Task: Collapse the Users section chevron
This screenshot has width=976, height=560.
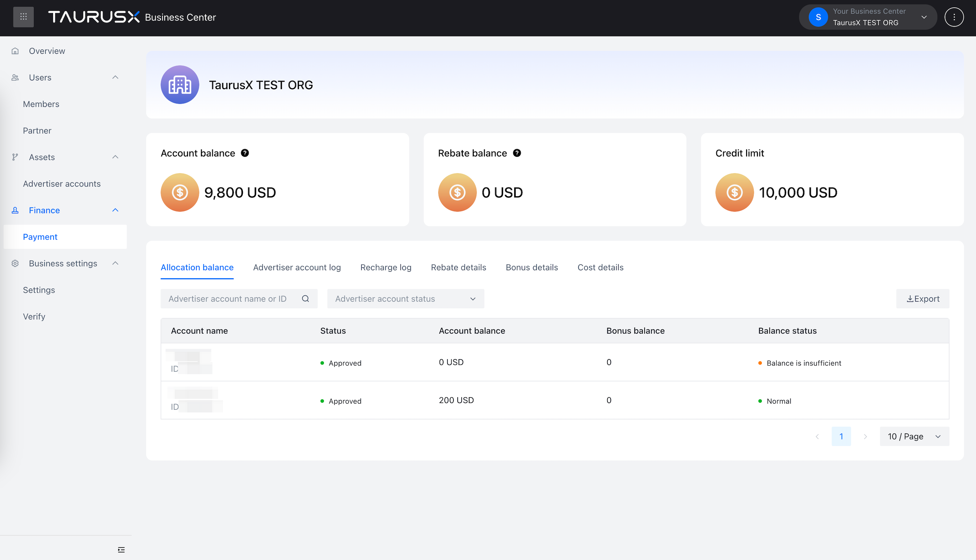Action: (115, 77)
